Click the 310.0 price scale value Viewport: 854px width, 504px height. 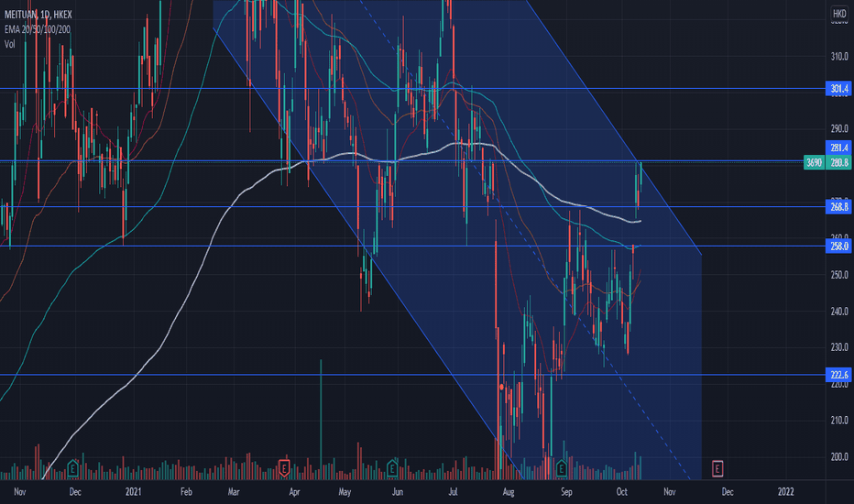coord(839,56)
